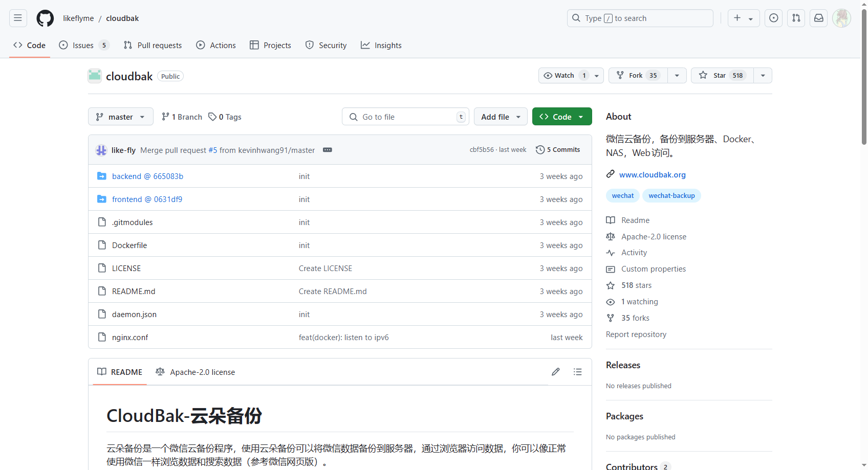
Task: Open the notifications inbox icon
Action: pyautogui.click(x=819, y=18)
